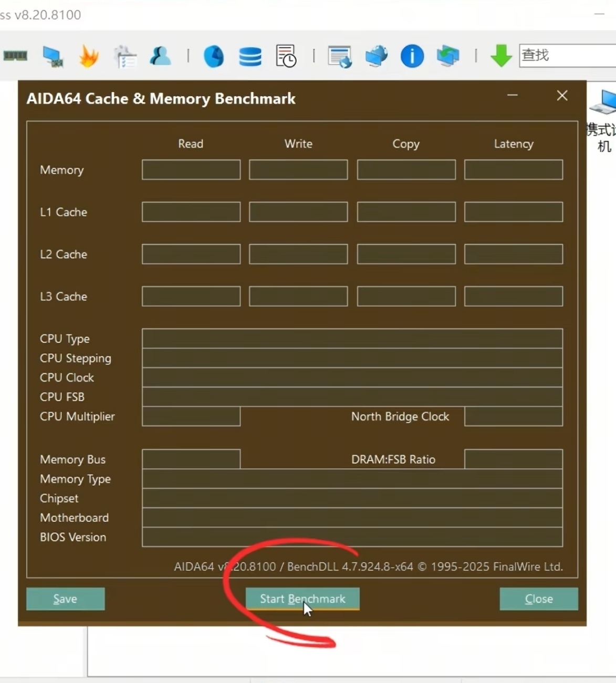Launch the flame system stability test
This screenshot has height=683, width=616.
pos(89,56)
